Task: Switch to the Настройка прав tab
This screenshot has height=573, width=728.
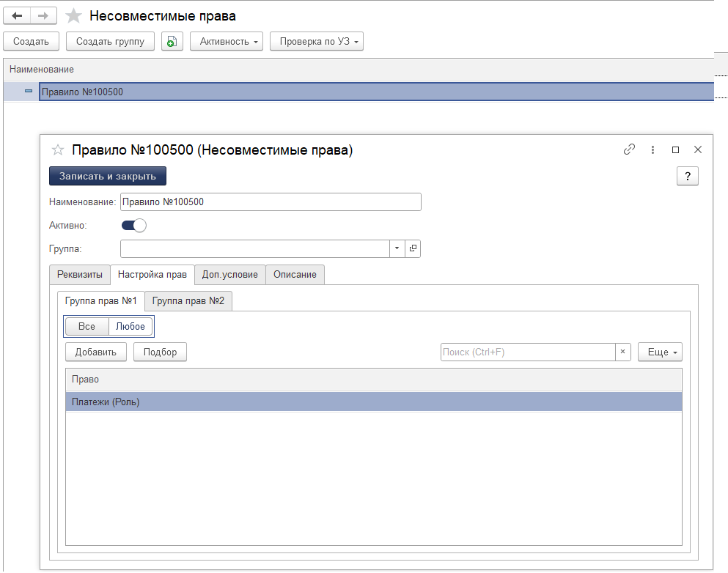Action: coord(152,275)
